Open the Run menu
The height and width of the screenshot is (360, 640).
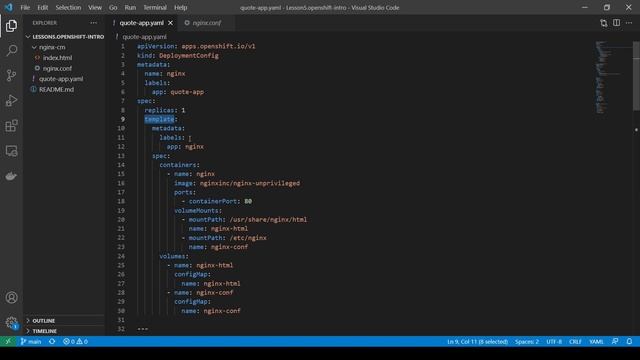tap(130, 7)
